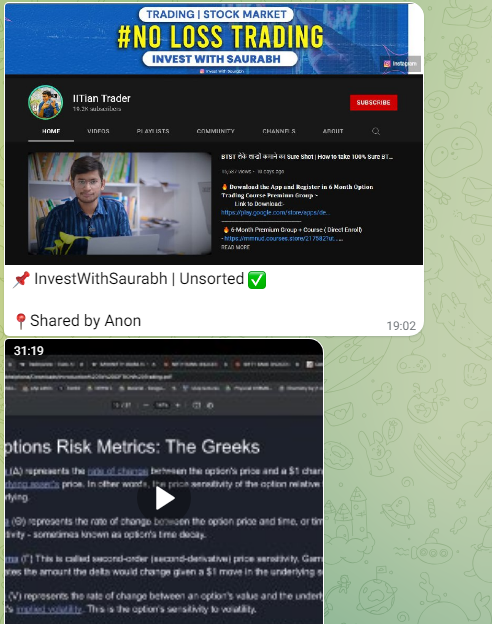Screen dimensions: 492x624
Task: Play the 31:19 video message
Action: [164, 498]
